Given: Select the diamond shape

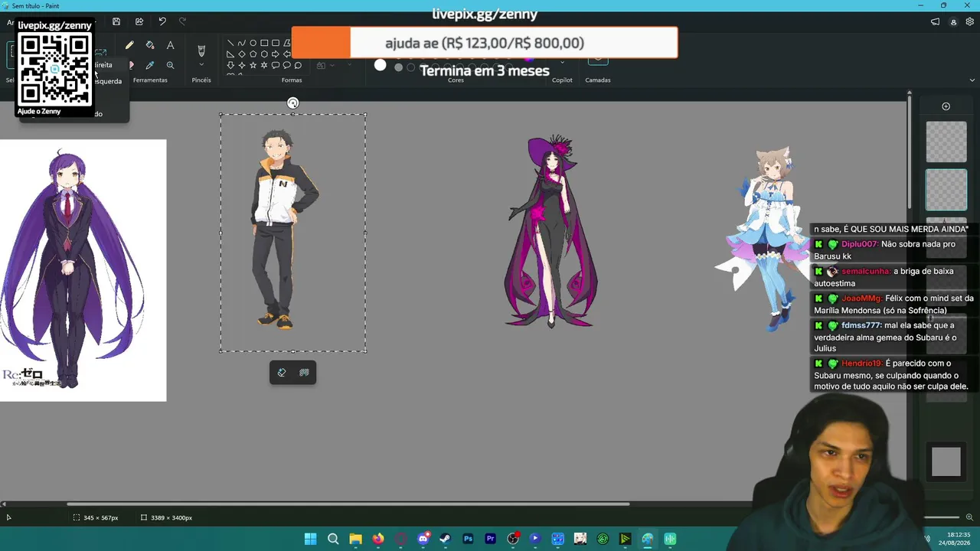Looking at the screenshot, I should [x=242, y=54].
